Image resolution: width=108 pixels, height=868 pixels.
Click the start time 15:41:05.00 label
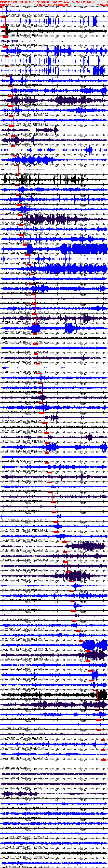[x=5, y=5]
